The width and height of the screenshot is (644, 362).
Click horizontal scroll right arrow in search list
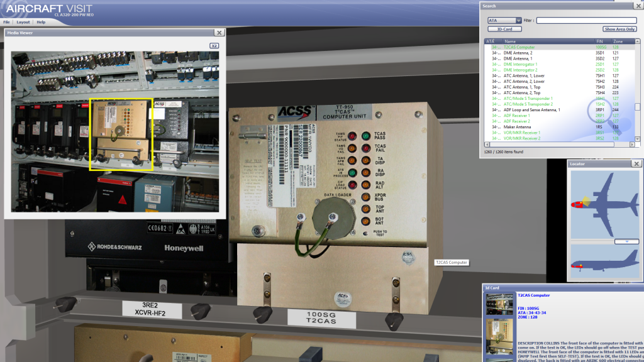coord(632,145)
